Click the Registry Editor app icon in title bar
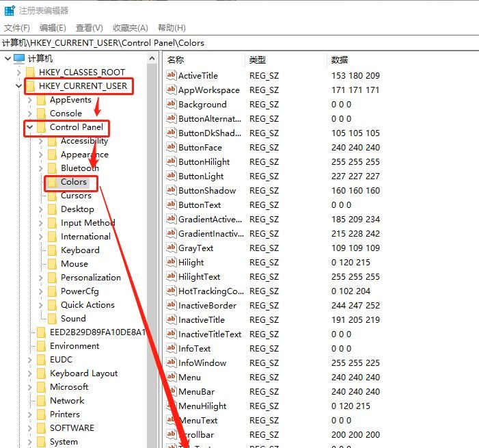 (x=9, y=11)
